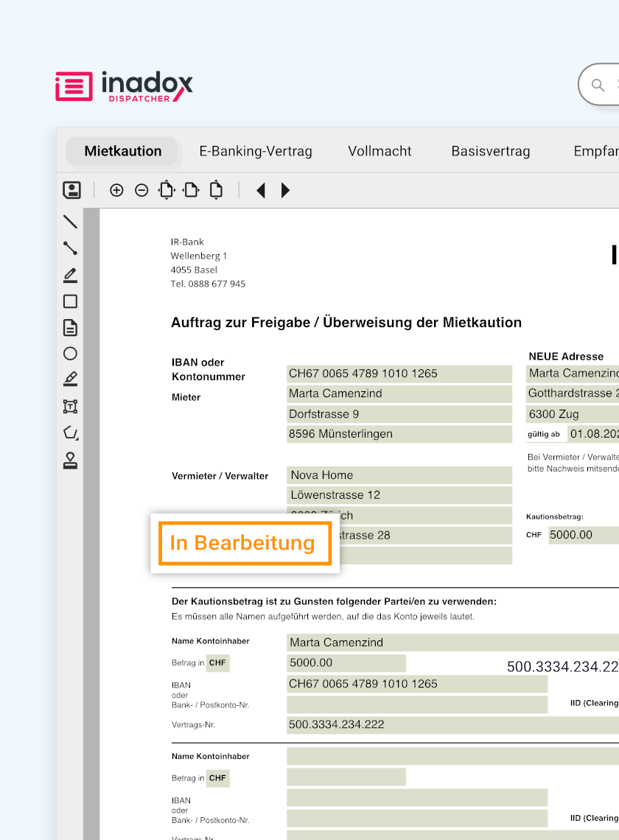Click the empty first Bank-/Postkonto-Nr. field
The image size is (619, 840).
(x=417, y=704)
